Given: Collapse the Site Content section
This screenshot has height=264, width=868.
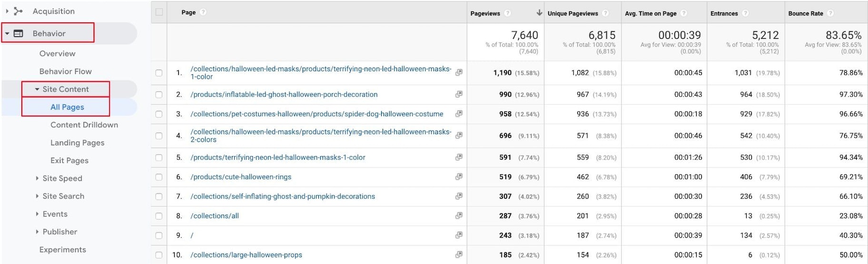Looking at the screenshot, I should click(37, 89).
